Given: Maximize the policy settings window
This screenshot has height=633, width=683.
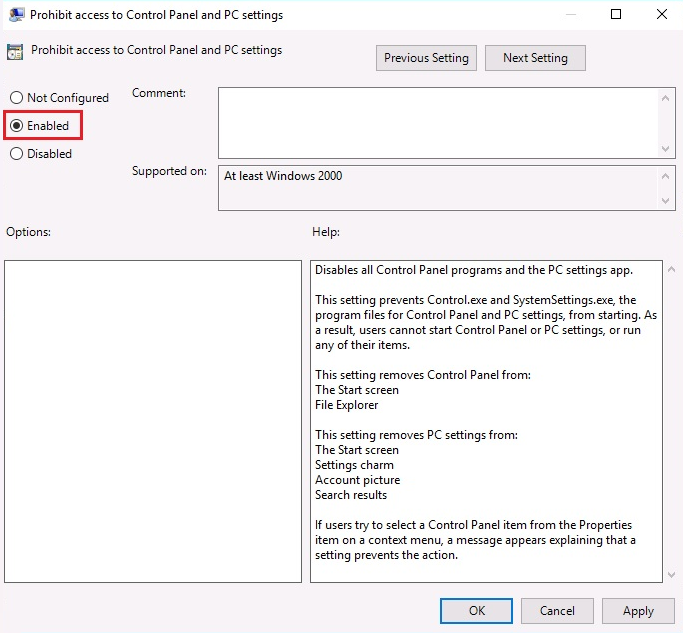Looking at the screenshot, I should click(x=616, y=15).
